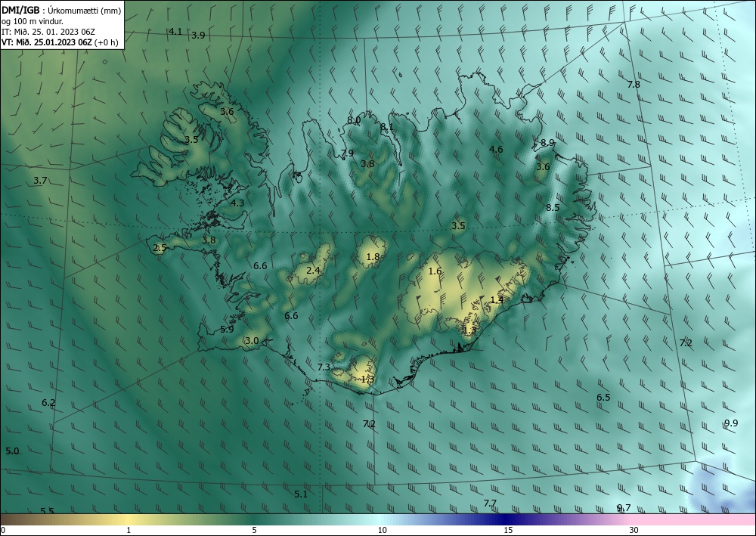
Task: Click the 1.6 value on Vatnajökull
Action: tap(435, 271)
